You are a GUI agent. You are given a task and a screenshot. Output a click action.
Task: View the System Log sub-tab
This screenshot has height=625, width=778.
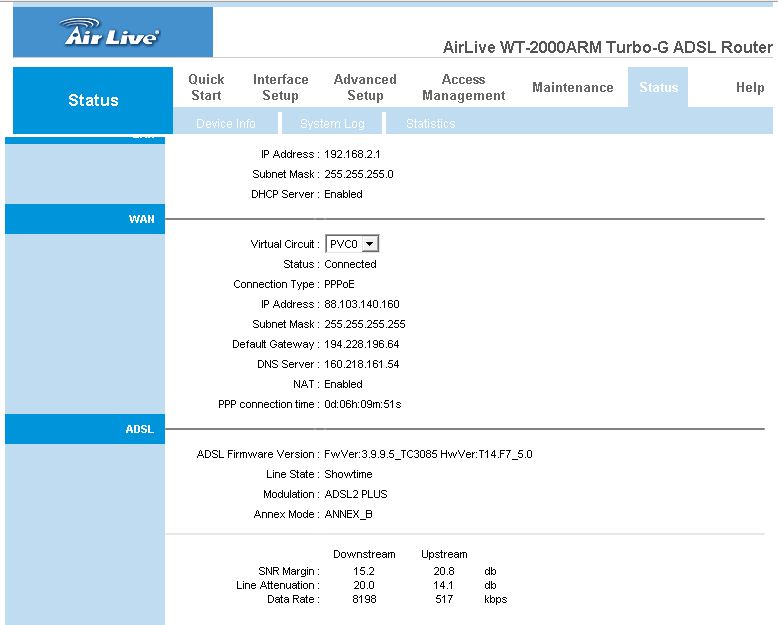[x=332, y=124]
